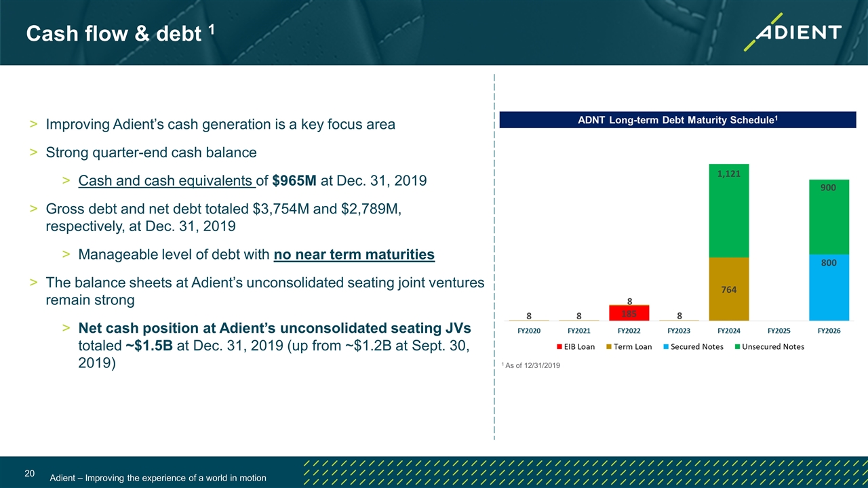Click the '~$1.5B' bold value
The height and width of the screenshot is (488, 868).
click(149, 346)
